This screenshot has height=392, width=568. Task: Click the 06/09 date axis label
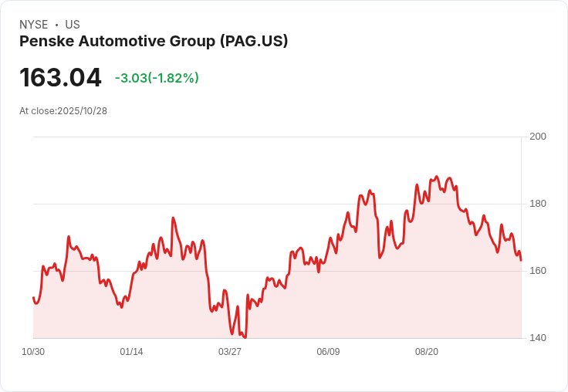[x=328, y=352]
